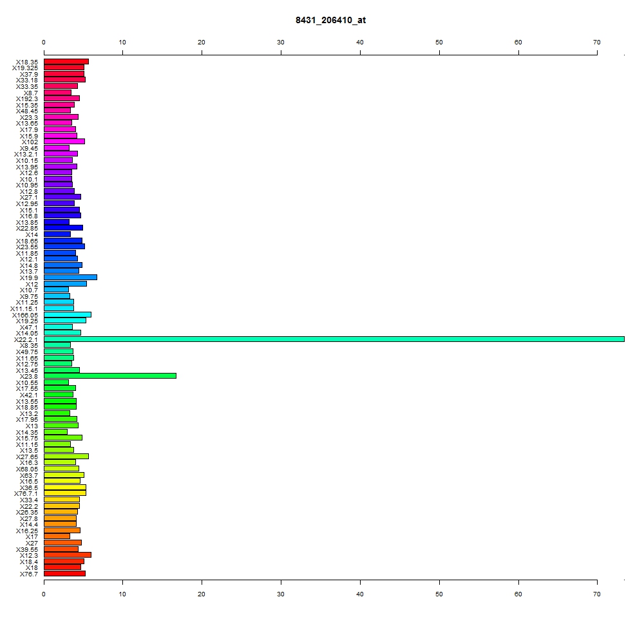Click the top axis tick label 40
The image size is (644, 644).
click(x=360, y=43)
